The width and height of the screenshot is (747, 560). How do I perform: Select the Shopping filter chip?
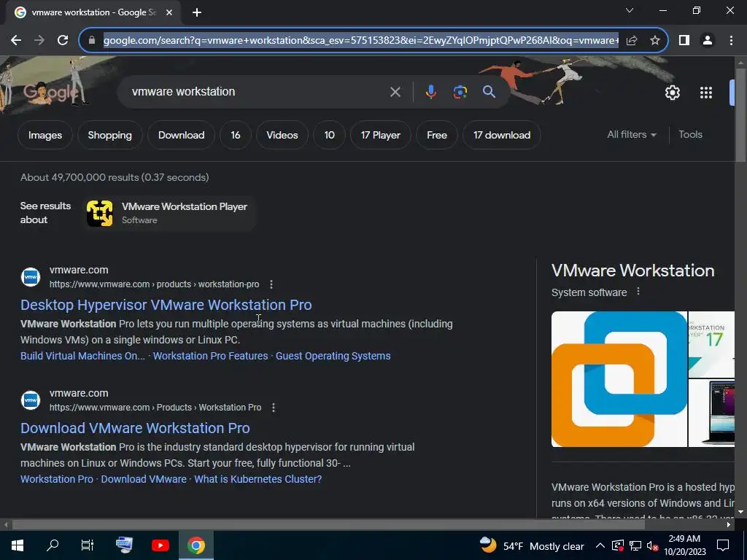[x=109, y=135]
